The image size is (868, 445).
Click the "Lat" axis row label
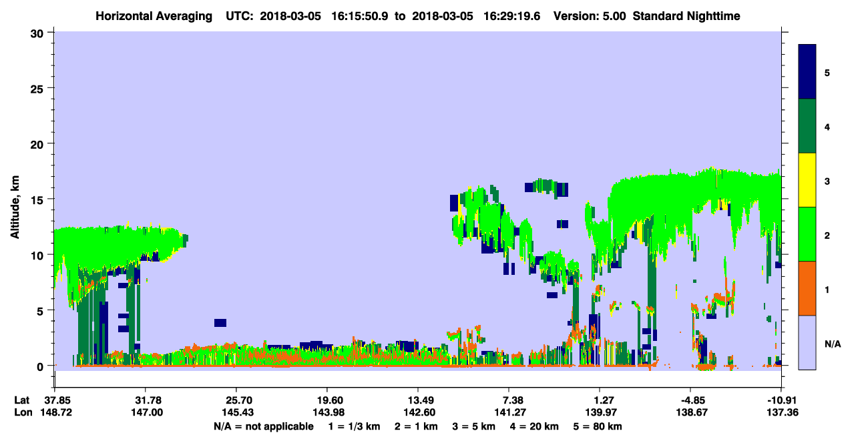click(x=21, y=400)
